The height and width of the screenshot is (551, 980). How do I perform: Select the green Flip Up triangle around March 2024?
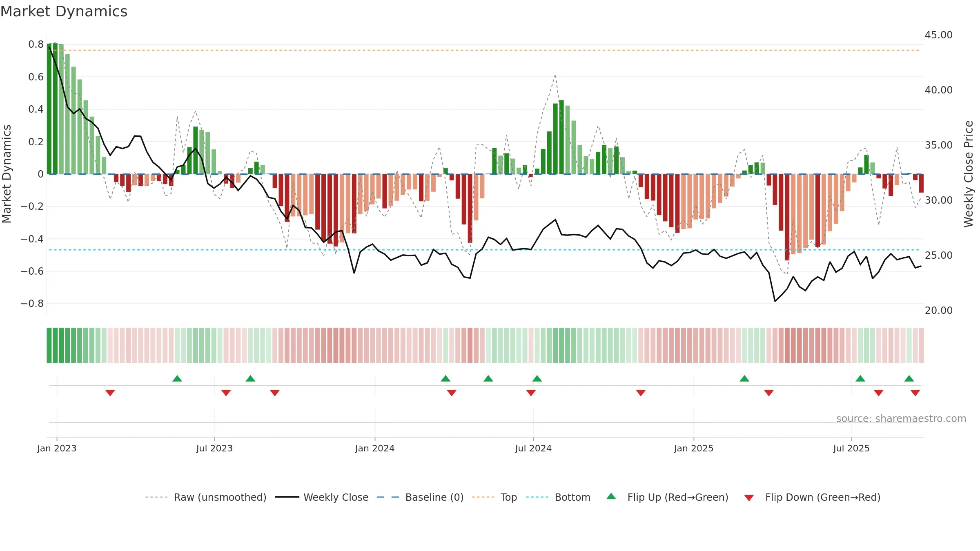445,378
